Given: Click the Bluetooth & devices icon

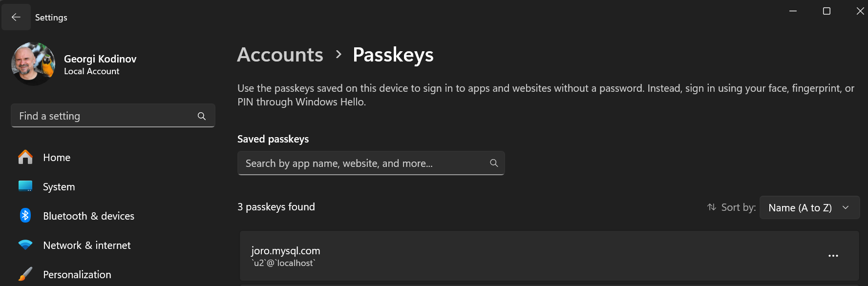Looking at the screenshot, I should 25,216.
